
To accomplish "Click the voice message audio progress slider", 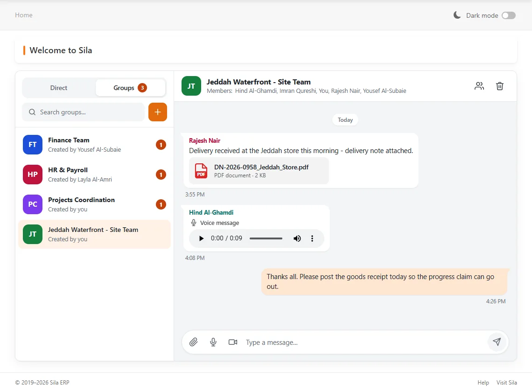I will click(x=266, y=238).
